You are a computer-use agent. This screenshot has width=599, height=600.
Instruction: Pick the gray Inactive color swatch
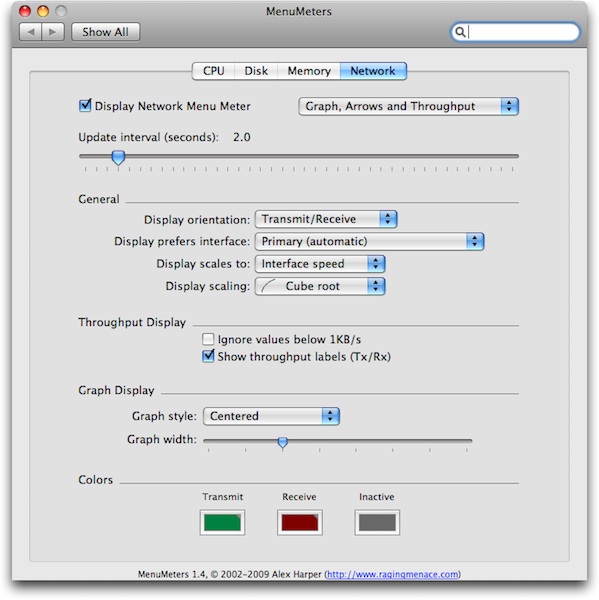pyautogui.click(x=377, y=522)
